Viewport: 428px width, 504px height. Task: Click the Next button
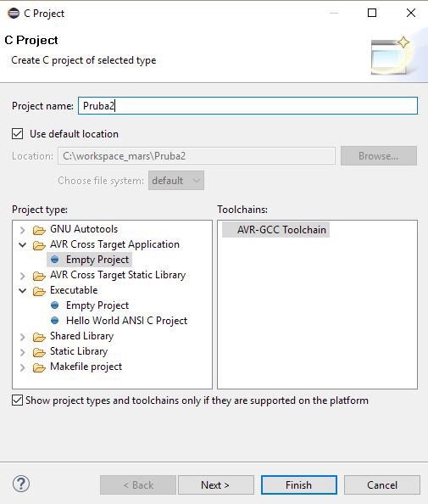click(216, 484)
